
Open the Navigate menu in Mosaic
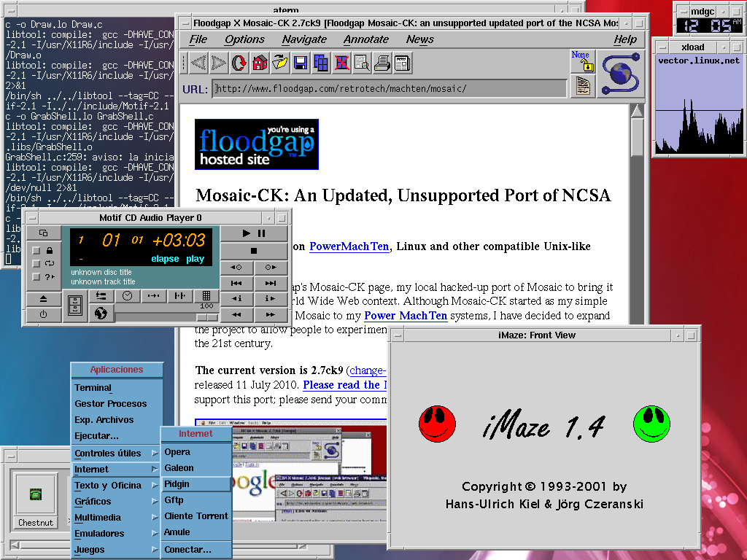(304, 39)
